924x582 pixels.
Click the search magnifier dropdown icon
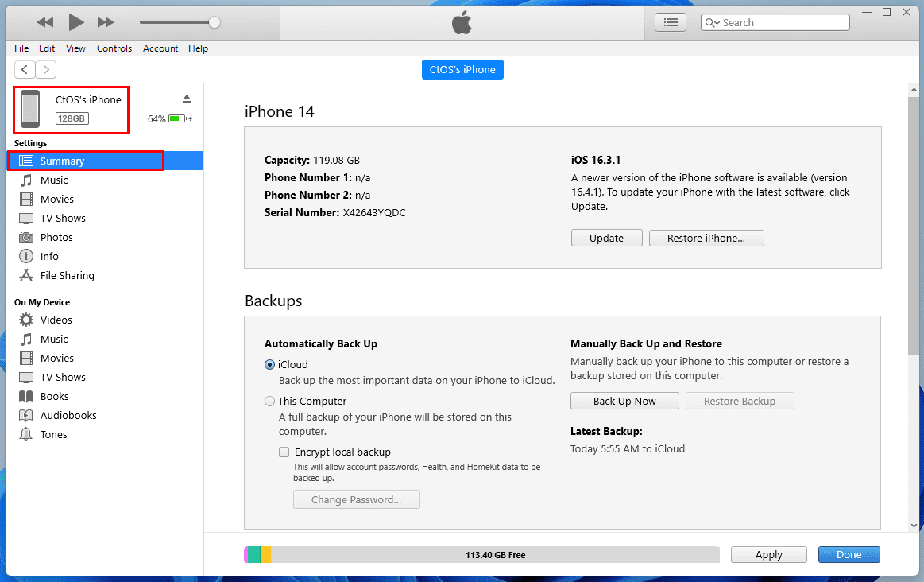coord(713,22)
